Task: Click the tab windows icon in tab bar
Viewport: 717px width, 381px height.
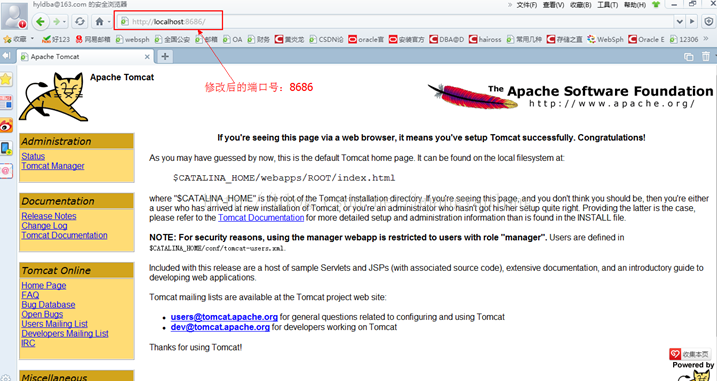Action: (x=688, y=57)
